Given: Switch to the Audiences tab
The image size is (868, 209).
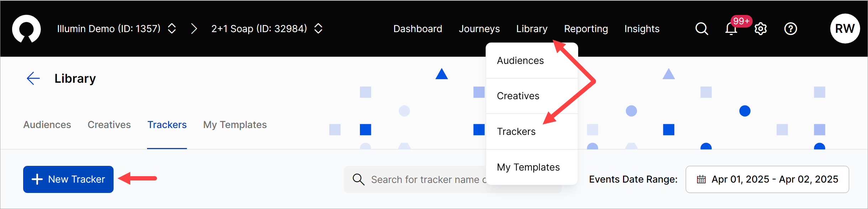Looking at the screenshot, I should click(47, 125).
